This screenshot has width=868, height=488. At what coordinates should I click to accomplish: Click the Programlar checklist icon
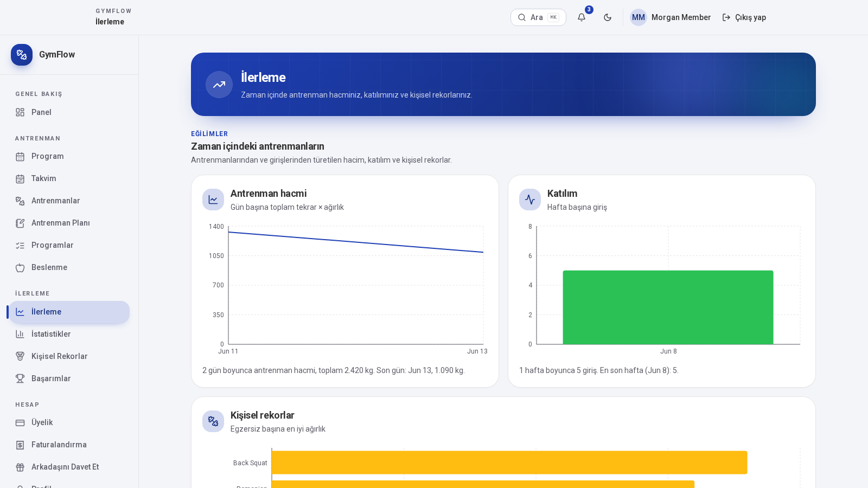(x=20, y=246)
